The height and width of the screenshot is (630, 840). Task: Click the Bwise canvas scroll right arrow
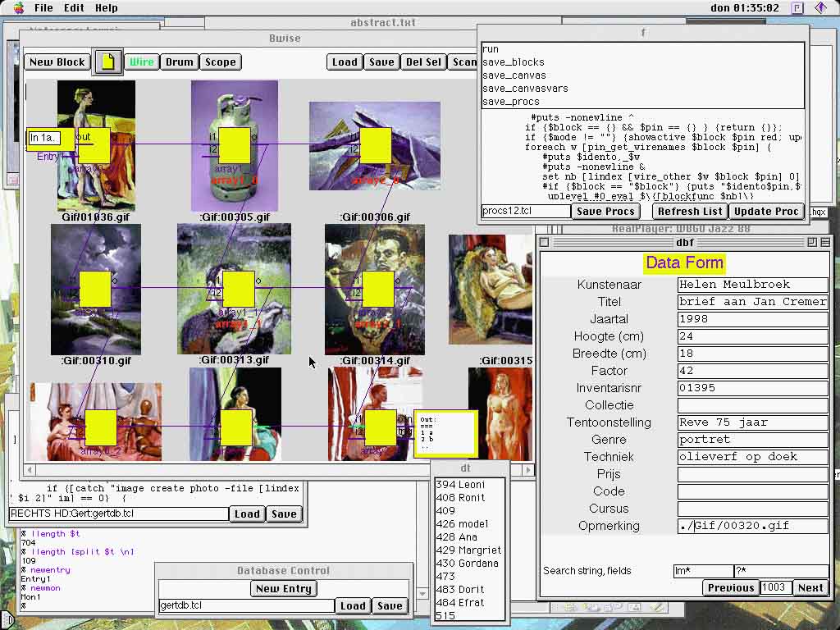[527, 470]
